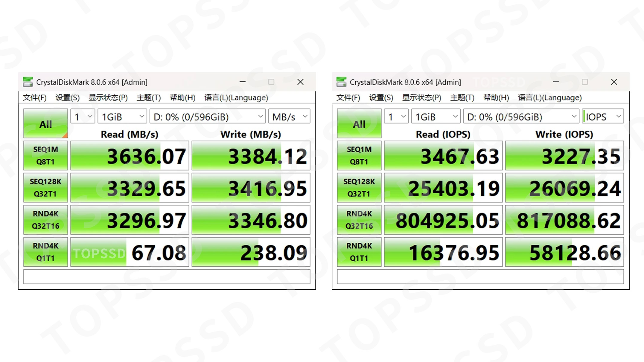Run SEQ128K Q32T1 test in MB/s window
The image size is (644, 362).
click(x=46, y=188)
